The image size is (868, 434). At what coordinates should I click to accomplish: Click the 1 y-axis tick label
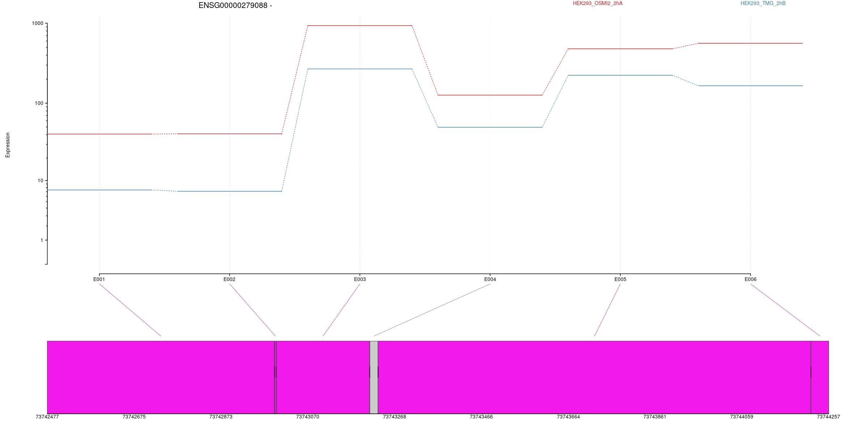click(42, 240)
